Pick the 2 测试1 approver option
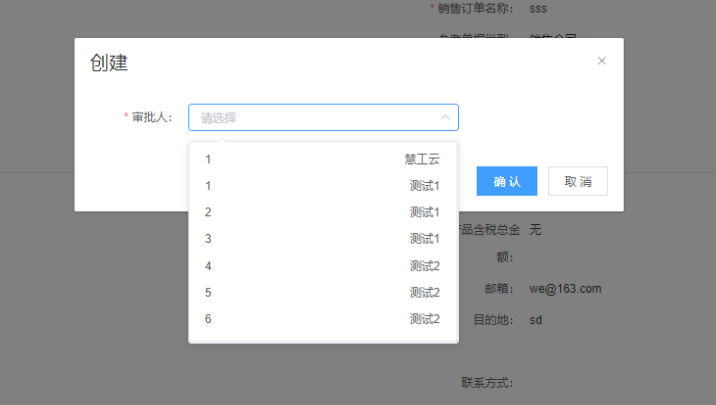The image size is (716, 405). [323, 212]
